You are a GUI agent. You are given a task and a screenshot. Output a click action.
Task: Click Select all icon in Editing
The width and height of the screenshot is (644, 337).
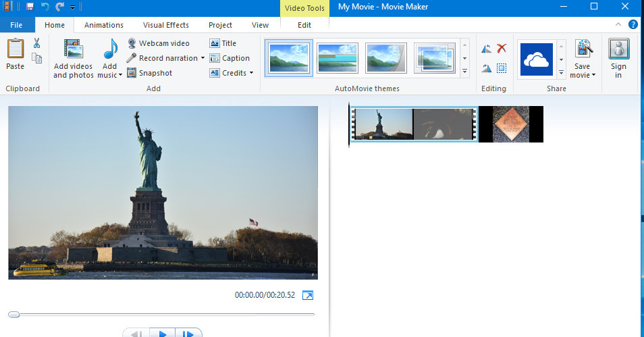click(x=502, y=68)
